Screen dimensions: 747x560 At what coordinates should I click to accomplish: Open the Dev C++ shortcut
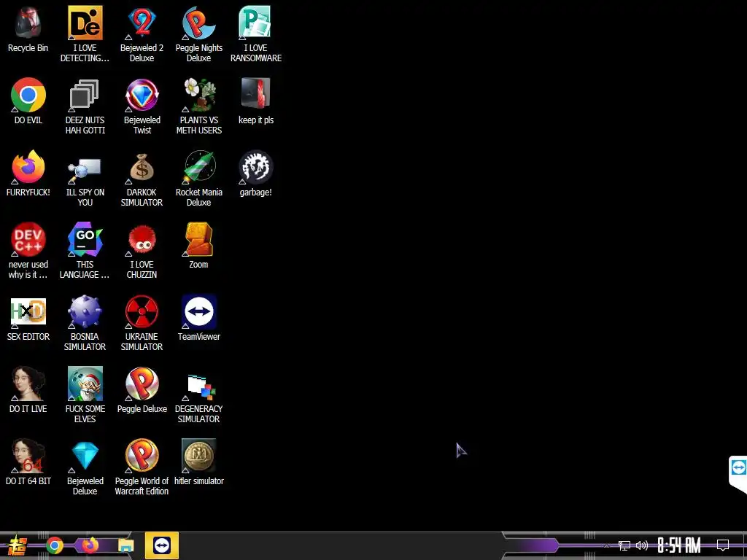point(28,239)
